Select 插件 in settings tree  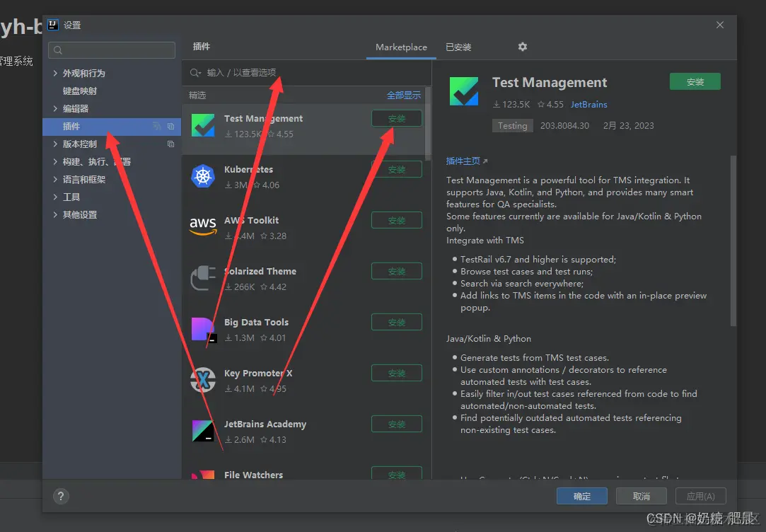(x=111, y=127)
